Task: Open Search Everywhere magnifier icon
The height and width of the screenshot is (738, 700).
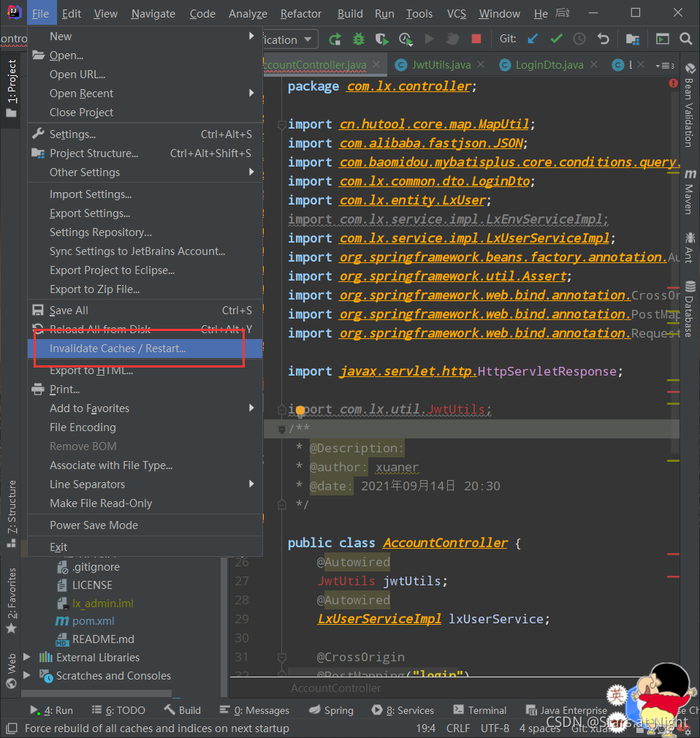Action: pos(686,39)
